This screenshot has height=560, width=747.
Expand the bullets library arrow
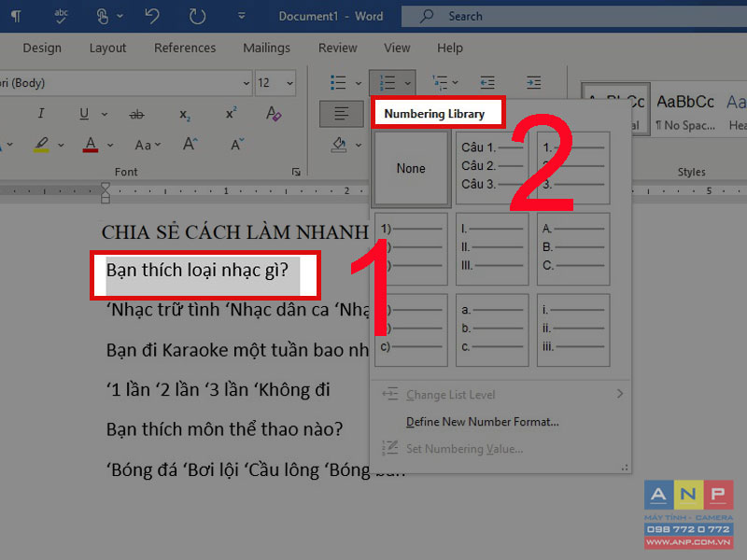(359, 83)
